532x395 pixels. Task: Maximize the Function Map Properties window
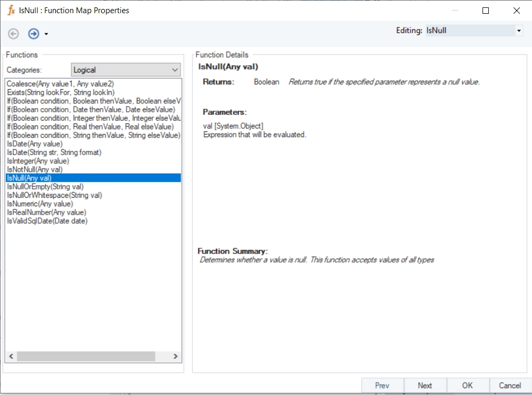click(x=486, y=11)
